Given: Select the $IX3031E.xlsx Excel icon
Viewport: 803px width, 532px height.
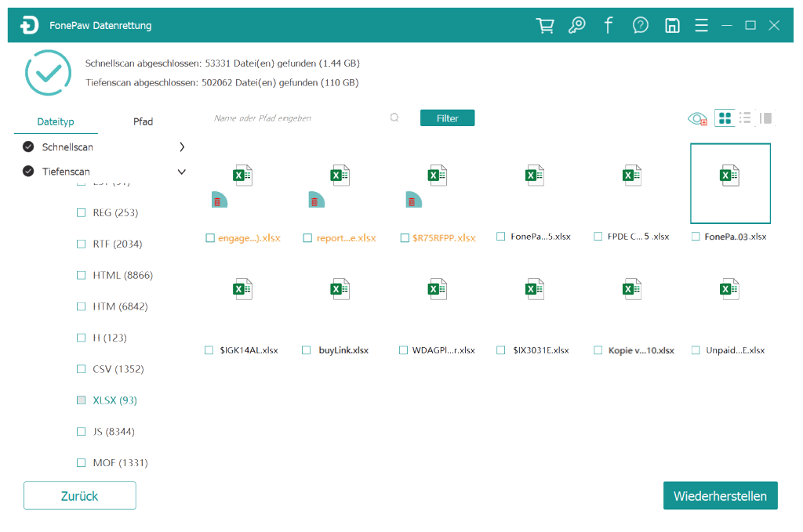Looking at the screenshot, I should (x=535, y=289).
